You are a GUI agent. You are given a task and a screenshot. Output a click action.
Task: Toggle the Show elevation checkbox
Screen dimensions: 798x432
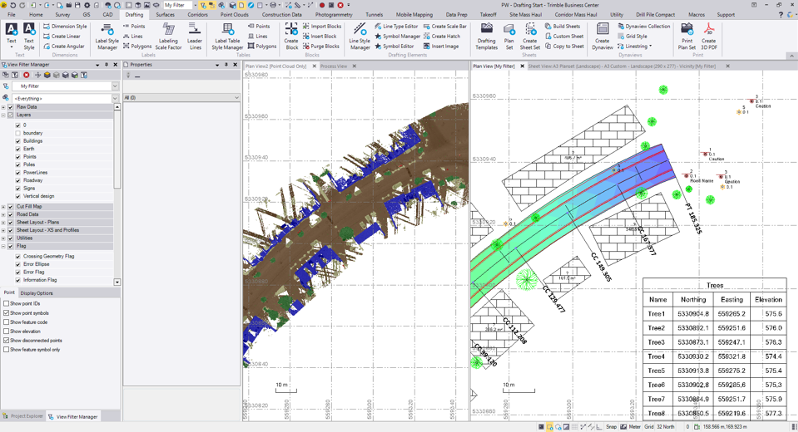point(6,331)
